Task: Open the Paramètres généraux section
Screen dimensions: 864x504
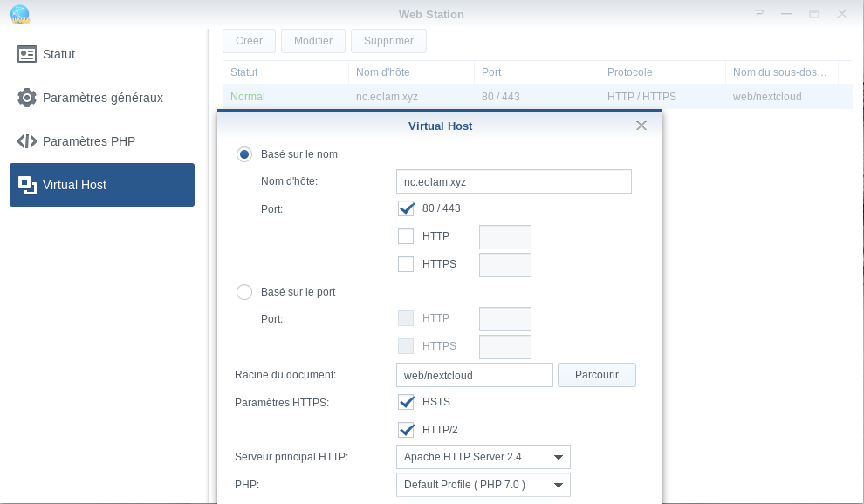Action: 102,98
